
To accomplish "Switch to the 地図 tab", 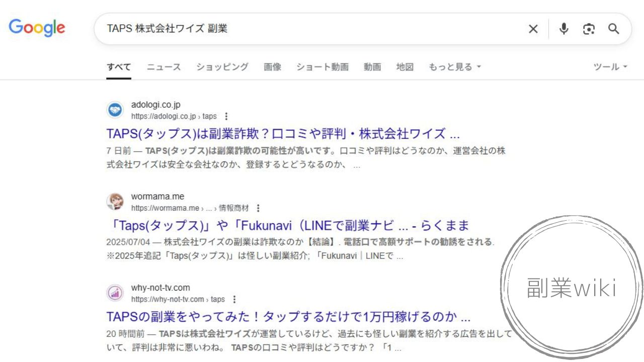I will pyautogui.click(x=405, y=67).
